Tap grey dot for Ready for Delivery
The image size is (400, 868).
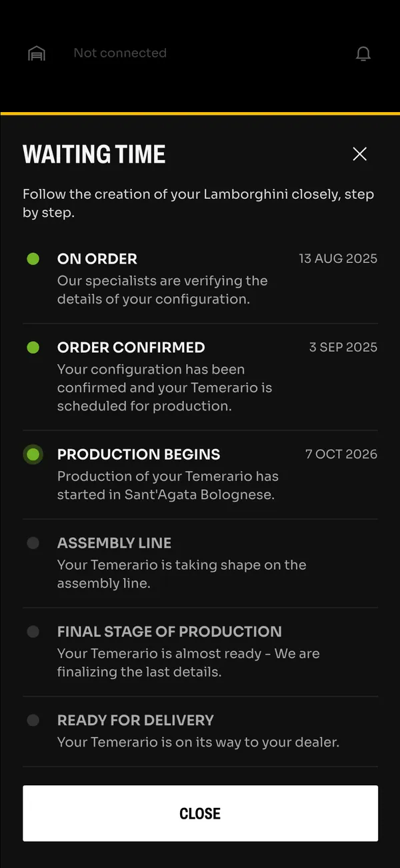pos(33,721)
